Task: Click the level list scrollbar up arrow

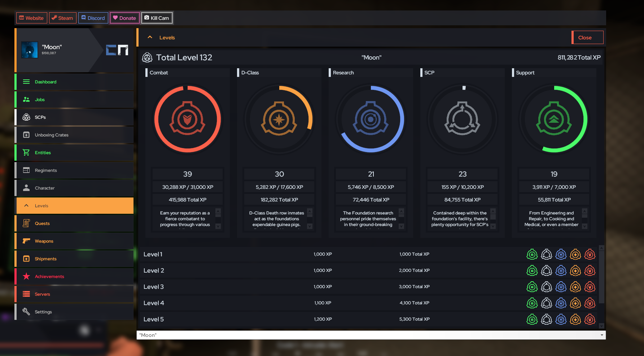Action: [x=601, y=248]
